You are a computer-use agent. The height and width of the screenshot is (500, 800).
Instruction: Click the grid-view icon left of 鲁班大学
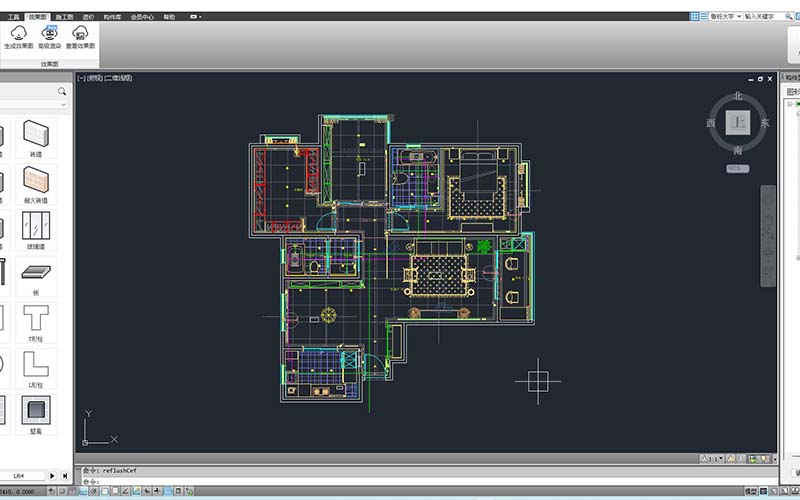point(694,16)
